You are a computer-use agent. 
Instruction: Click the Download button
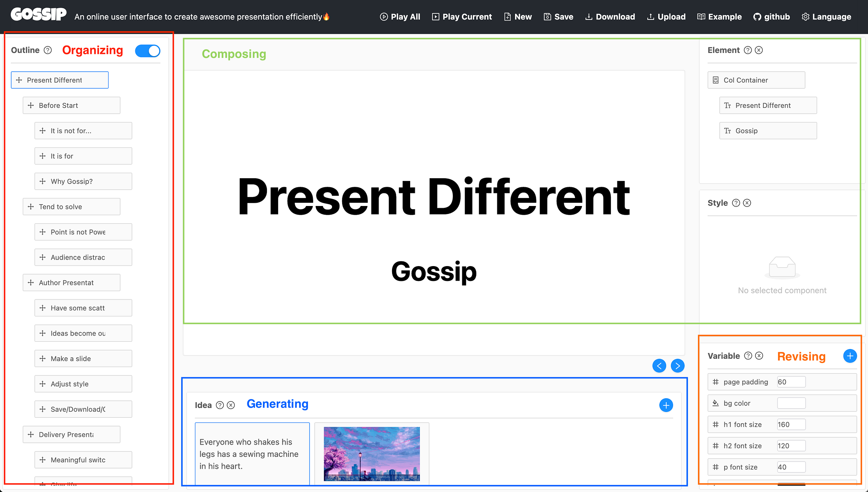coord(610,17)
